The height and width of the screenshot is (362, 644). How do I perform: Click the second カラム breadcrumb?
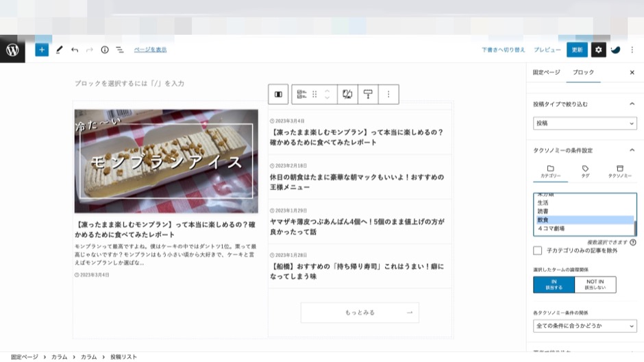88,357
